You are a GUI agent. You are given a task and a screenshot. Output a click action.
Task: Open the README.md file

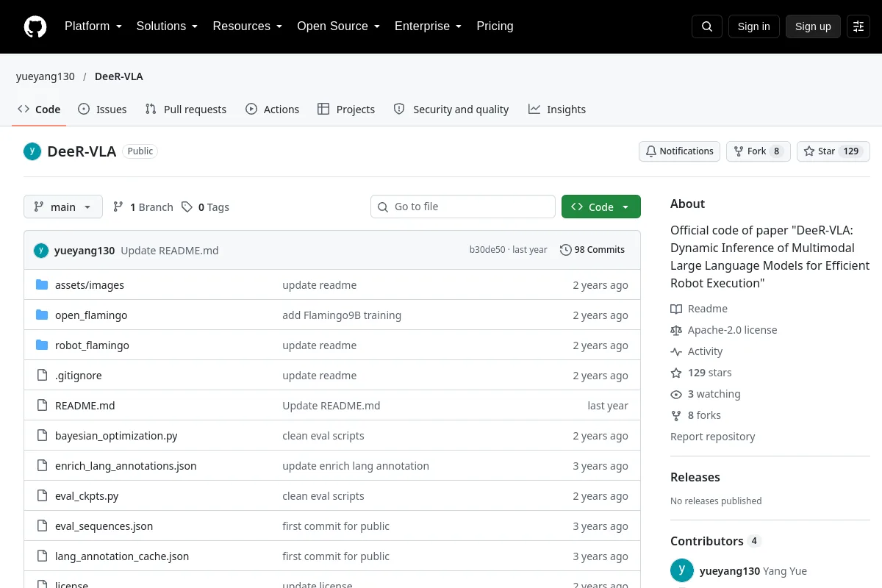(x=85, y=406)
